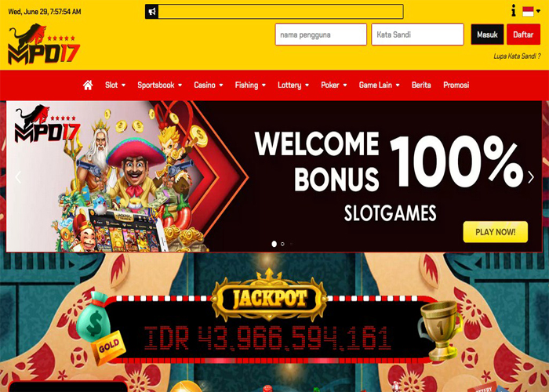Switch to the third carousel dot
Screen dimensions: 549x392
coord(291,244)
